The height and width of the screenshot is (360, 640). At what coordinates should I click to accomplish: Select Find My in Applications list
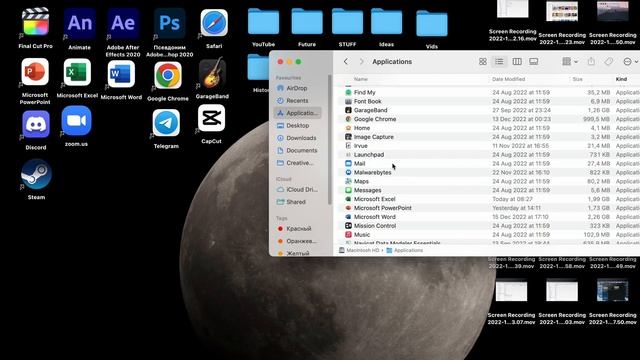pyautogui.click(x=489, y=93)
